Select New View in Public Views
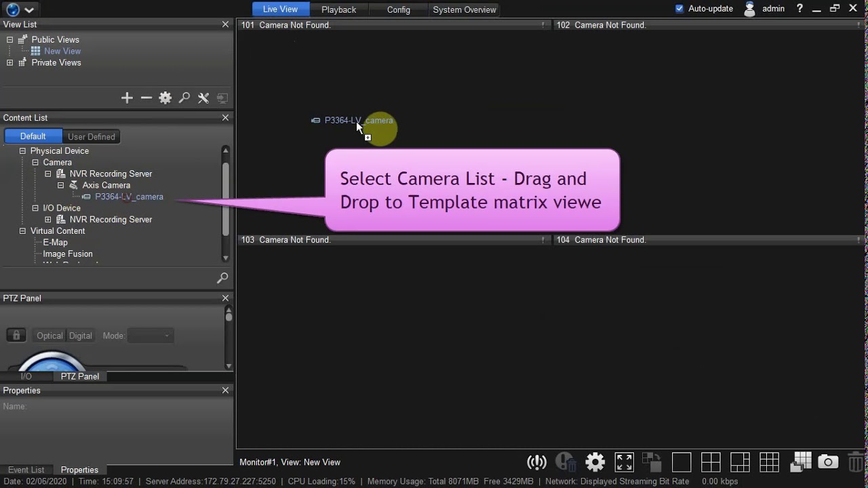Screen dimensions: 868x488 coord(62,51)
